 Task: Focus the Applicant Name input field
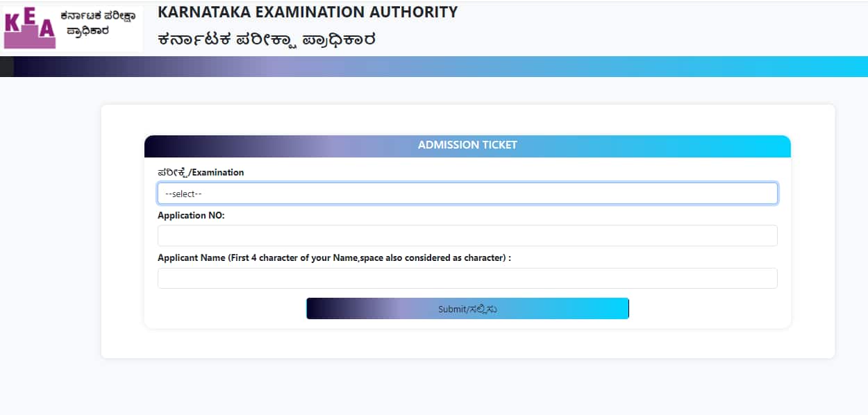467,278
